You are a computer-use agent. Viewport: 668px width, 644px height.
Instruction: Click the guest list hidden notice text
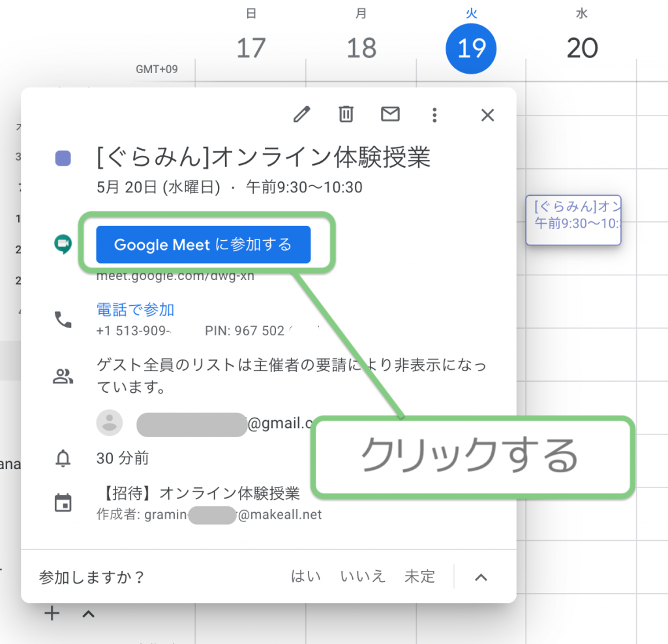pyautogui.click(x=292, y=376)
